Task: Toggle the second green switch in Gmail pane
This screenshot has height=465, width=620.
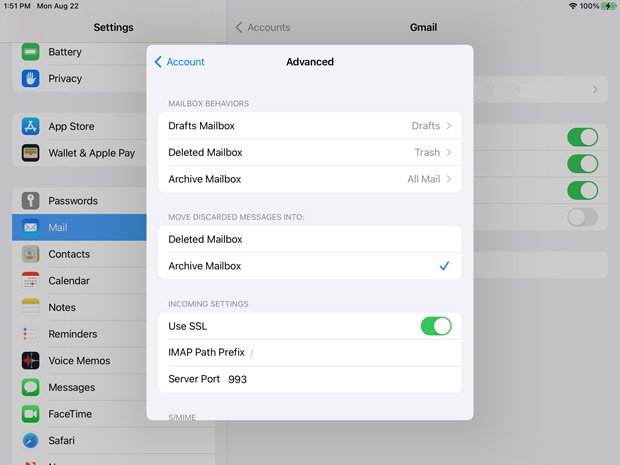Action: pos(582,164)
